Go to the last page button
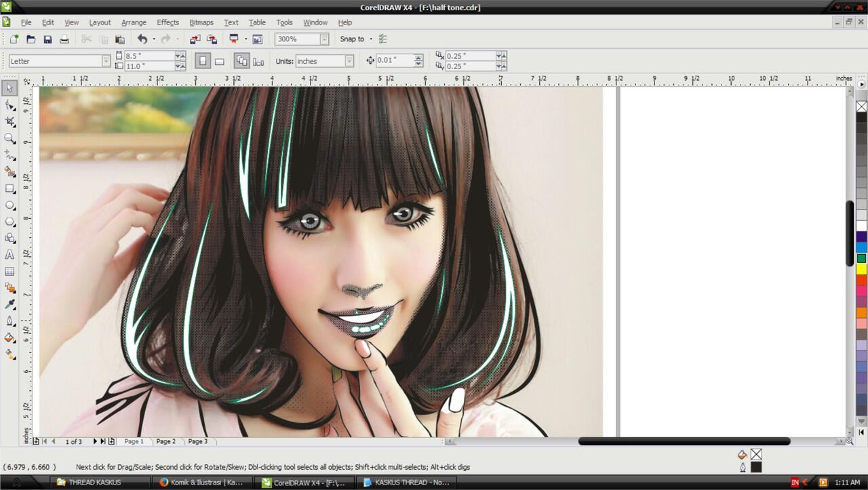868x490 pixels. (103, 441)
